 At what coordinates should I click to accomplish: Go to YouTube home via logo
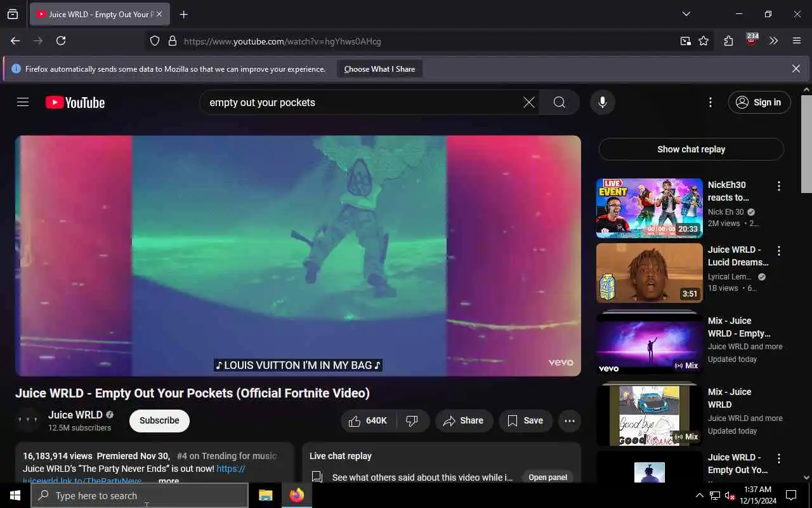pyautogui.click(x=75, y=102)
